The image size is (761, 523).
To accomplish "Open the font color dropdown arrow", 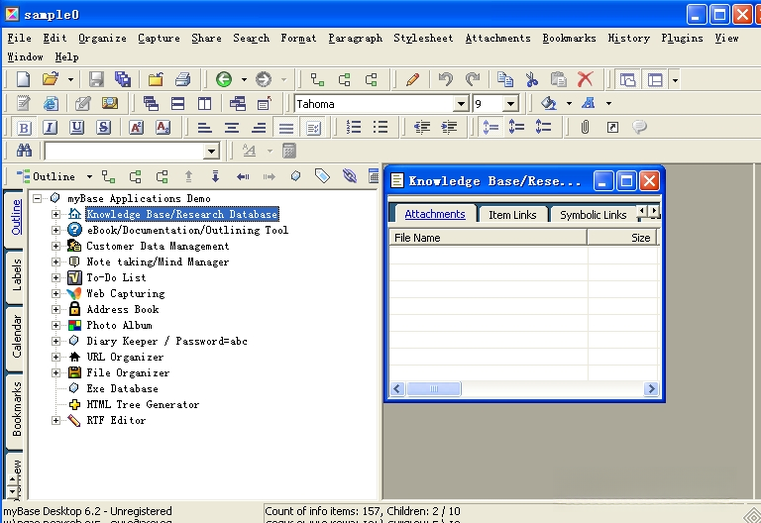I will pos(609,103).
